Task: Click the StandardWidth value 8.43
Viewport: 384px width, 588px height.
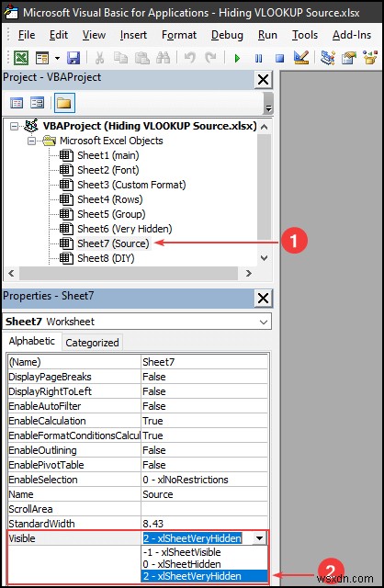Action: click(x=204, y=524)
